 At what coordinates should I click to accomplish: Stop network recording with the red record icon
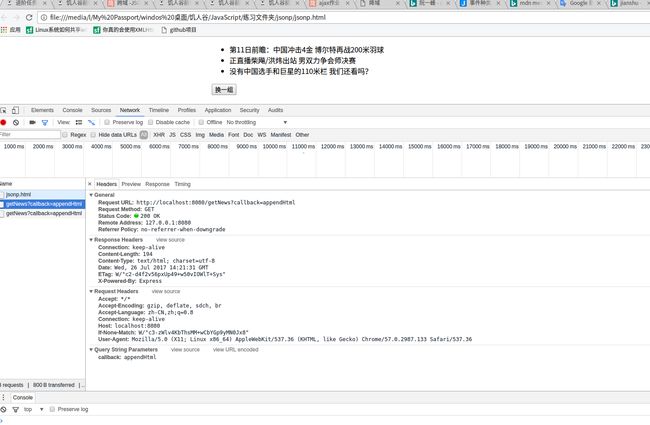(3, 122)
